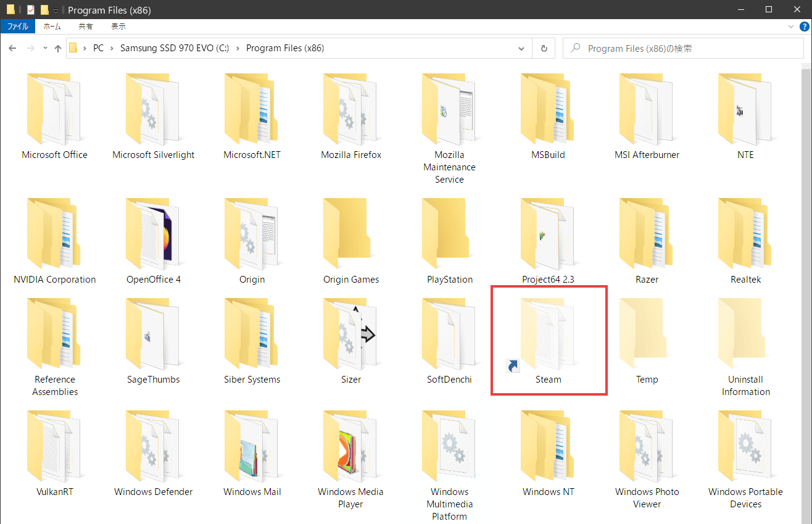This screenshot has width=812, height=524.
Task: Click the SageThumbs folder icon
Action: (x=153, y=334)
